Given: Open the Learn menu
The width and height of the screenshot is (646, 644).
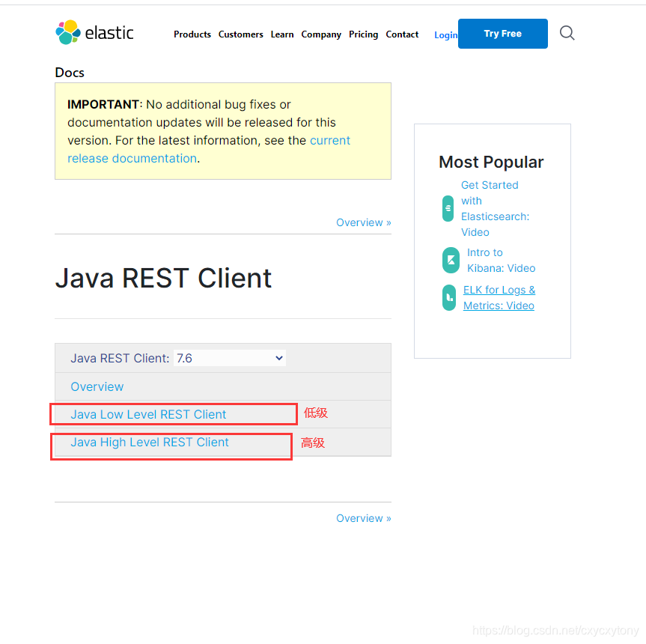Looking at the screenshot, I should pyautogui.click(x=282, y=34).
